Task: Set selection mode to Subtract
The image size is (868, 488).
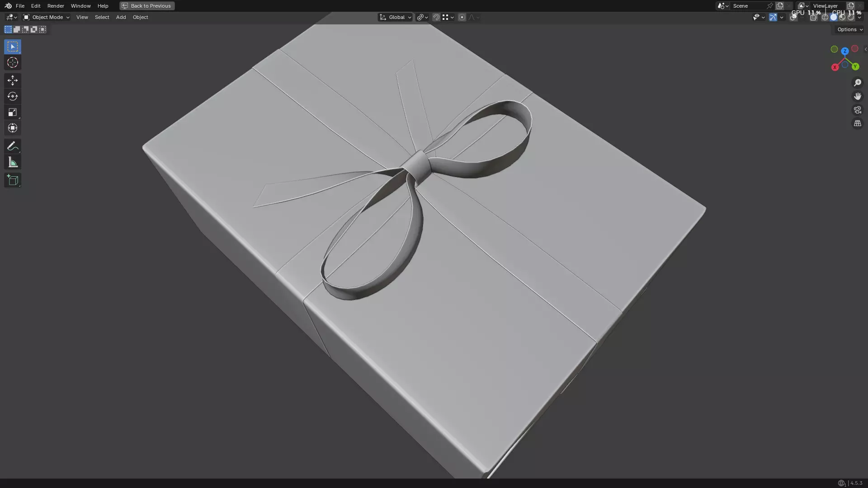Action: pos(25,29)
